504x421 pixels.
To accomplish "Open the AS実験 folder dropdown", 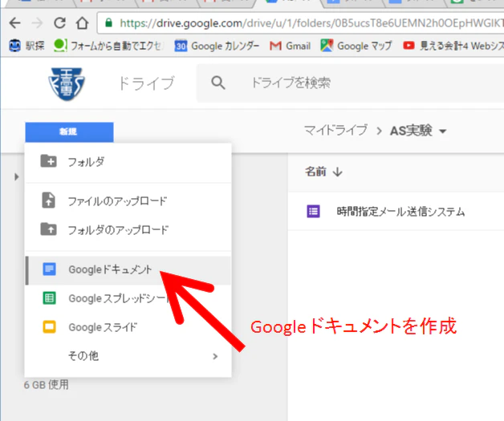I will click(x=418, y=131).
